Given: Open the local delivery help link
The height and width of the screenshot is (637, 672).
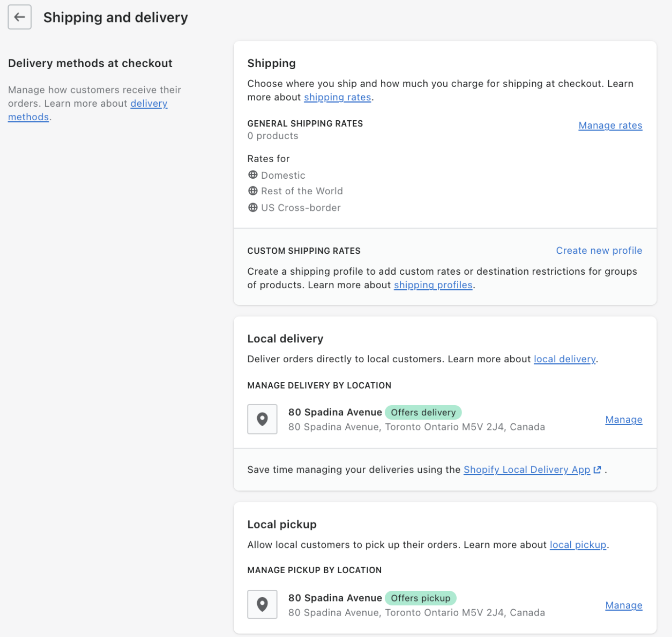Looking at the screenshot, I should 564,359.
